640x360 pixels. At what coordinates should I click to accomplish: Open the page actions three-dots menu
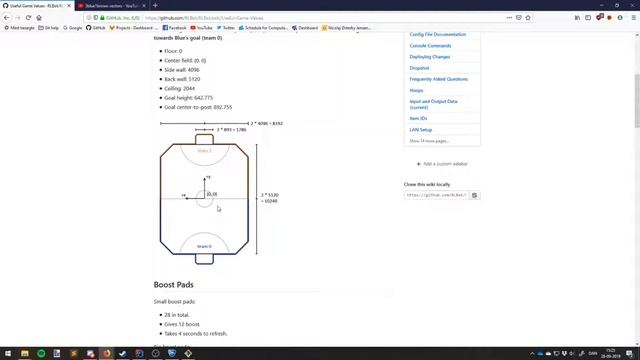[x=509, y=18]
